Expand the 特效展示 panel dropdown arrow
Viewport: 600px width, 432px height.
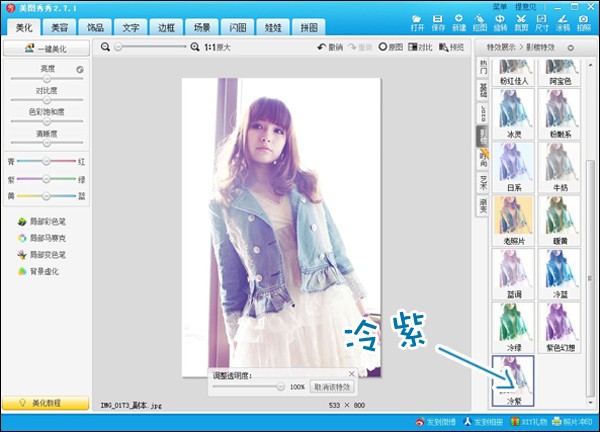[x=571, y=47]
